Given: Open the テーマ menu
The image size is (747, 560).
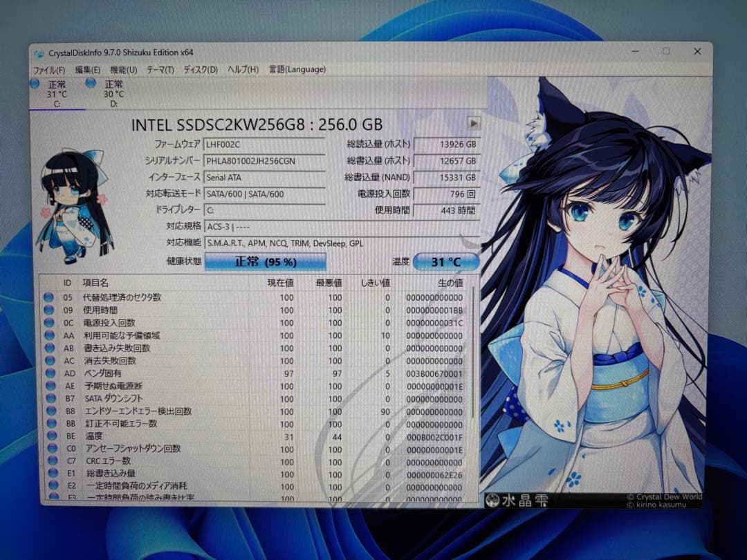Looking at the screenshot, I should 160,69.
